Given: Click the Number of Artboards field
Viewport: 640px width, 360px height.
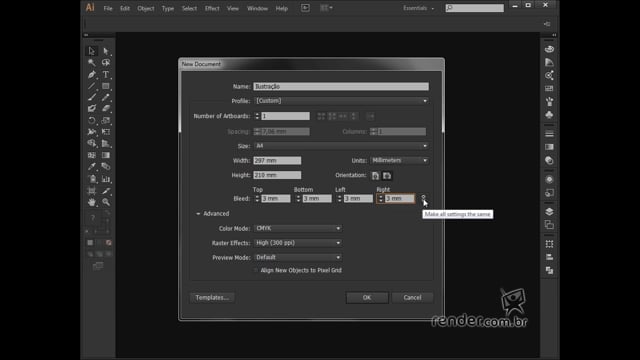Looking at the screenshot, I should (x=285, y=116).
